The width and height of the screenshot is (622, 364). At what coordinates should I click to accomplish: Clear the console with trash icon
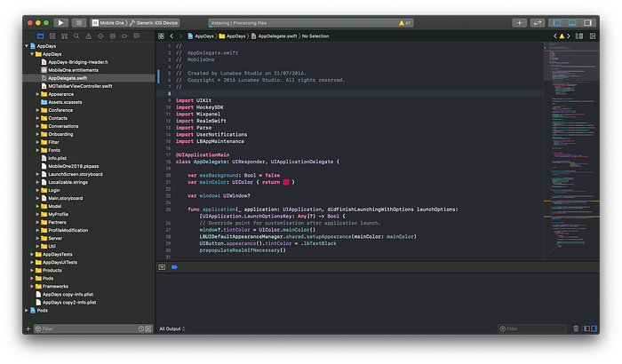pos(576,328)
